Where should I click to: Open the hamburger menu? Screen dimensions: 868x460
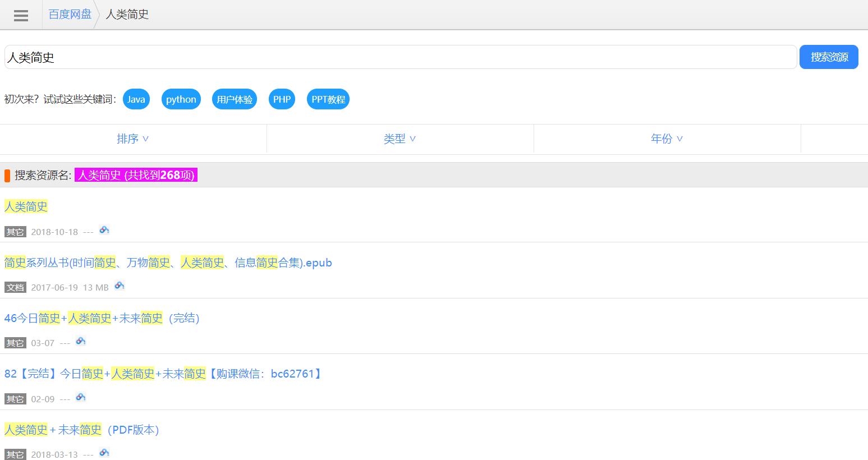pyautogui.click(x=21, y=15)
